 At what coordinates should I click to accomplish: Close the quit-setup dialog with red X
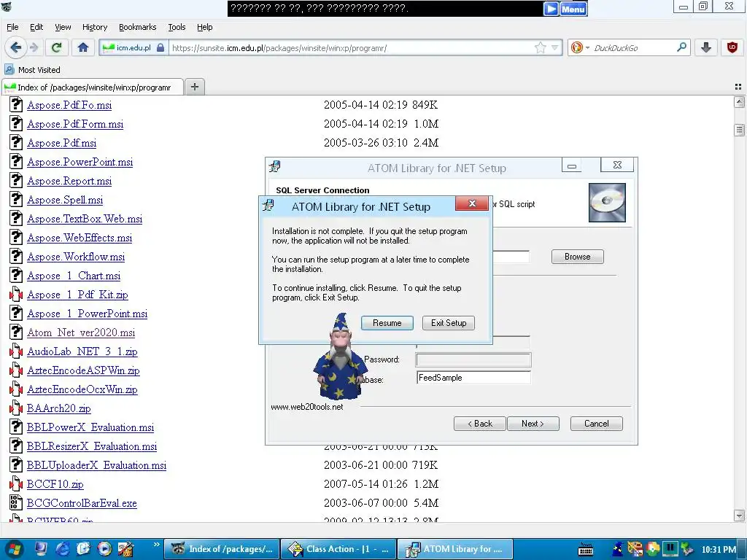pyautogui.click(x=472, y=203)
